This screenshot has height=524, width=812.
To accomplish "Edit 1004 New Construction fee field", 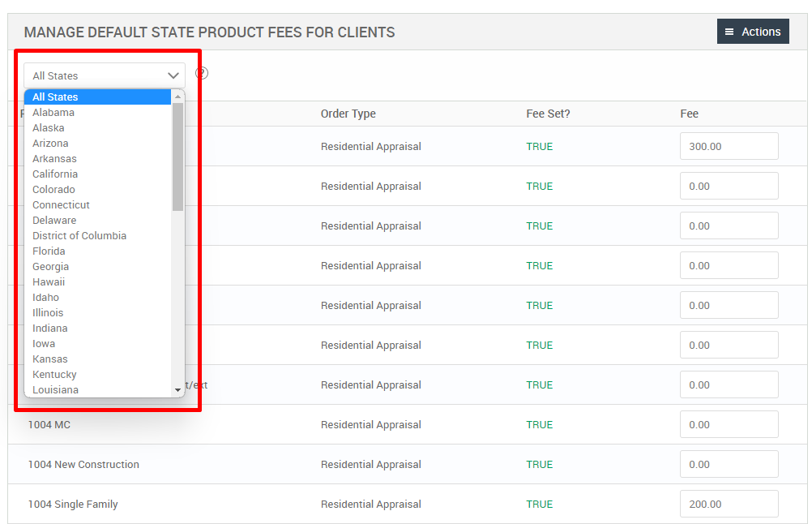I will pos(729,465).
